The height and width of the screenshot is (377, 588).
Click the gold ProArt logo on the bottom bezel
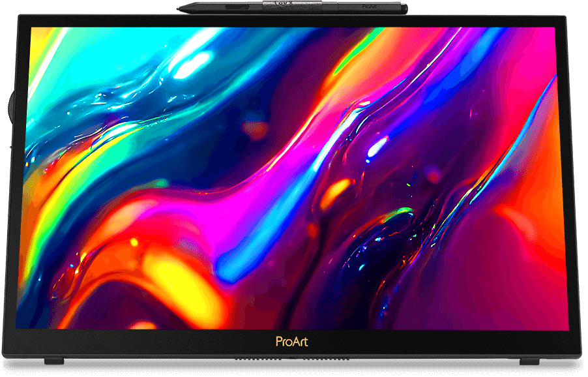[x=293, y=340]
